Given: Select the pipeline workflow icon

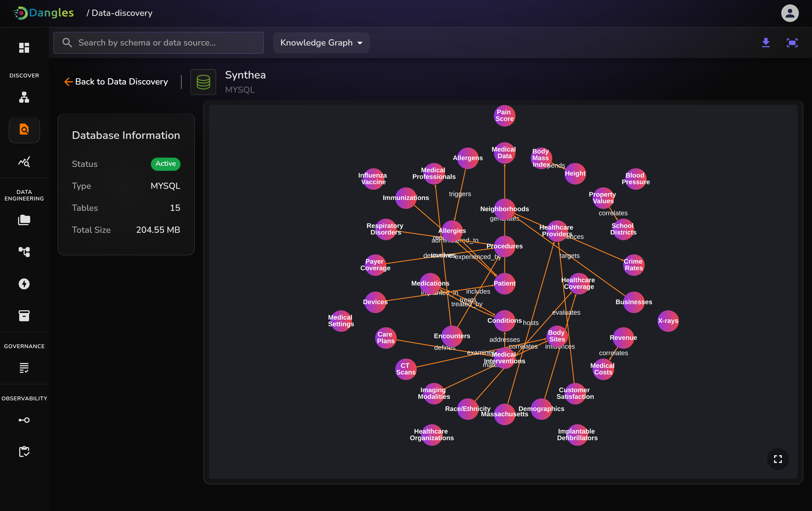Looking at the screenshot, I should pyautogui.click(x=24, y=252).
